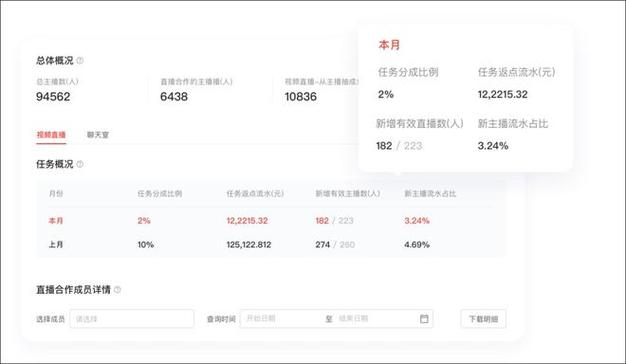Screen dimensions: 626x364
Task: Click the 125,122.812 value in 上月 row
Action: (249, 245)
